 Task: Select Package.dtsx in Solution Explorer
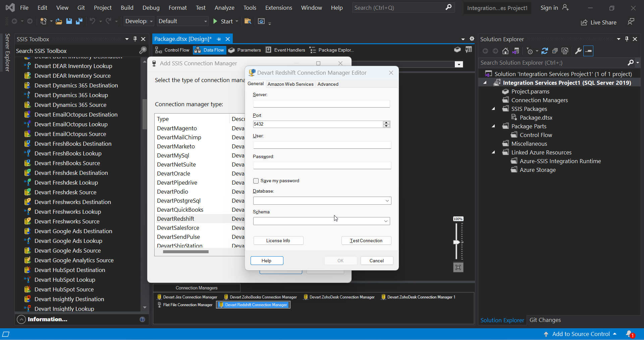pos(536,118)
